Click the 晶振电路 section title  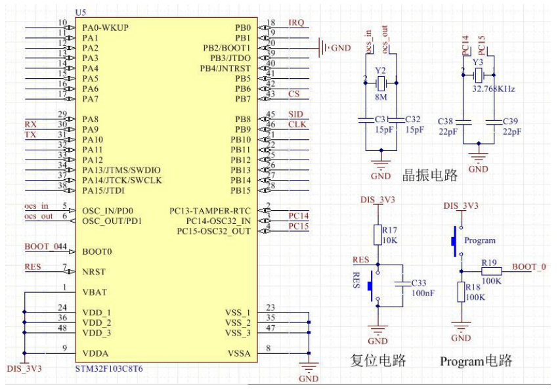tap(430, 175)
